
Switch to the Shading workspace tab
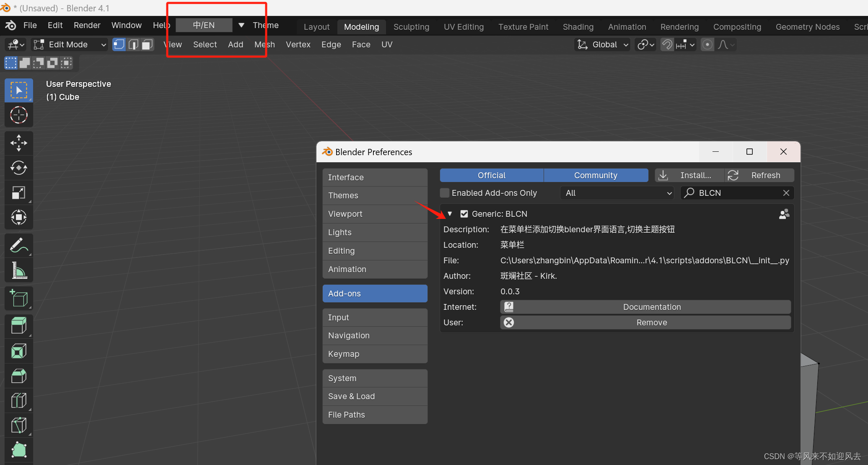coord(578,27)
